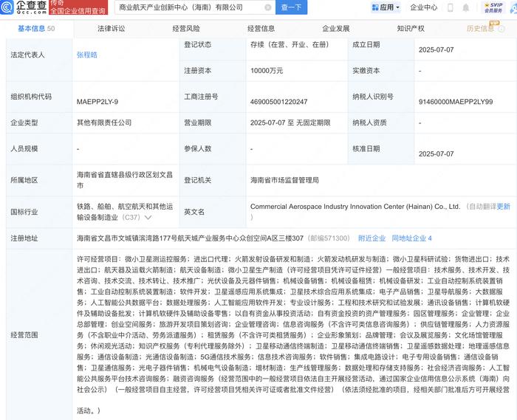Select 国标行业 value 铁路、船舶、航空航天
Image resolution: width=517 pixels, height=420 pixels.
(x=125, y=212)
